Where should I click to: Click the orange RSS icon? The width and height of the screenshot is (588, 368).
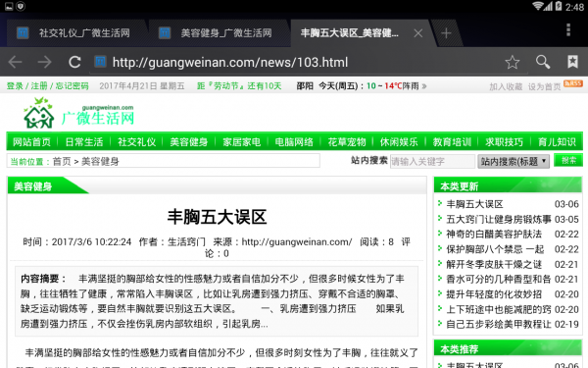tap(573, 83)
